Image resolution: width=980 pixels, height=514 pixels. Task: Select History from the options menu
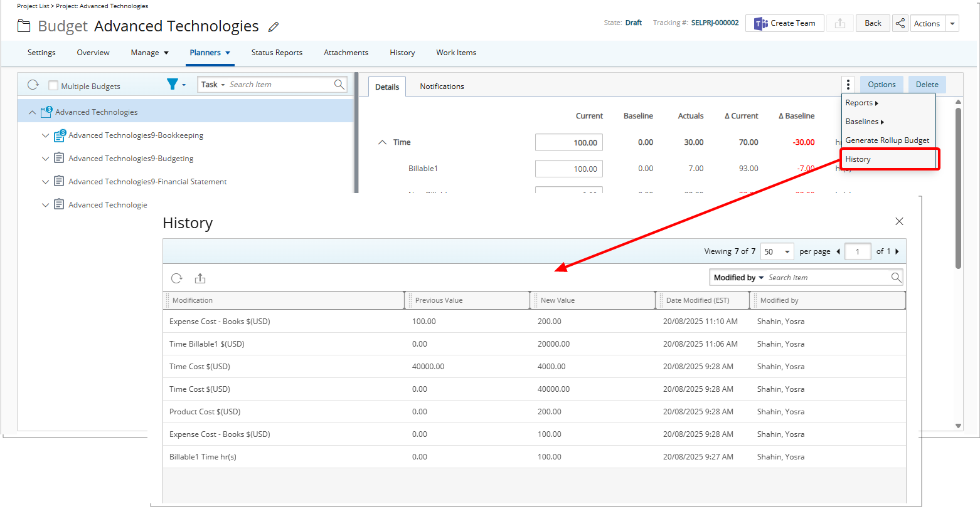click(x=858, y=159)
